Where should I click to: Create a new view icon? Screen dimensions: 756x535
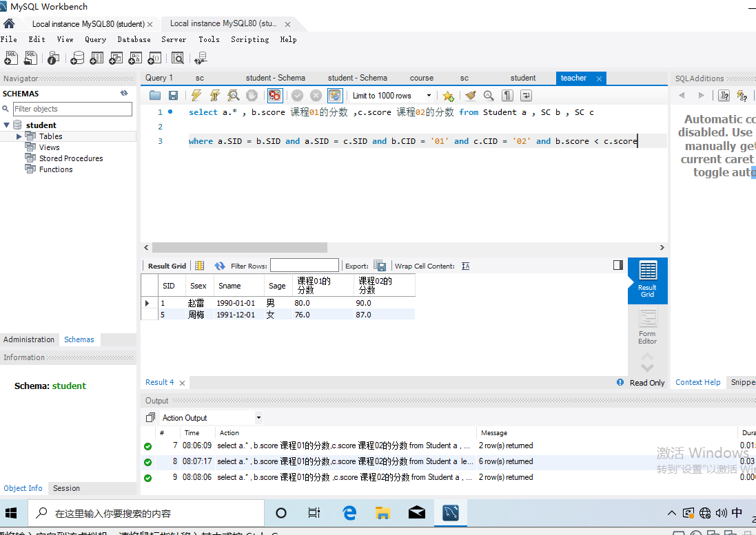[116, 58]
